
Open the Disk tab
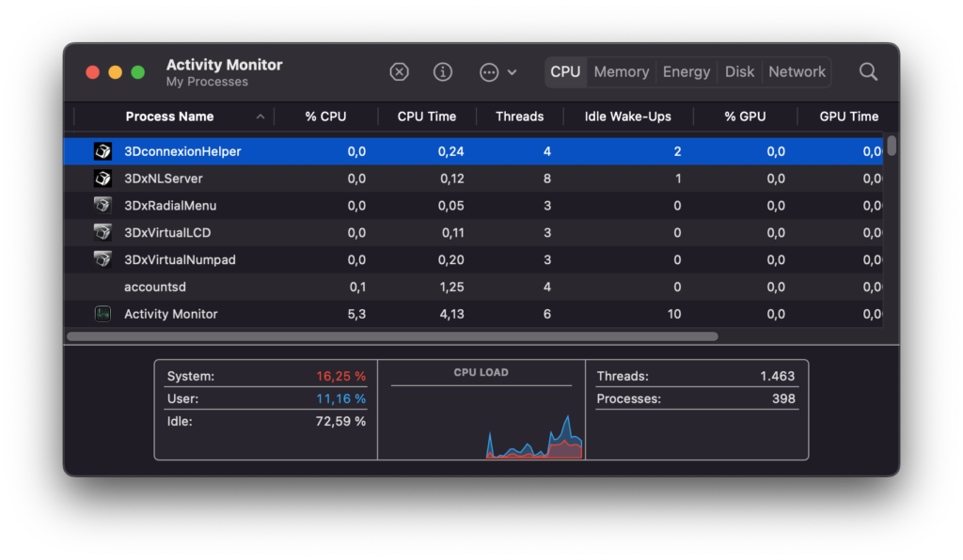(x=739, y=72)
